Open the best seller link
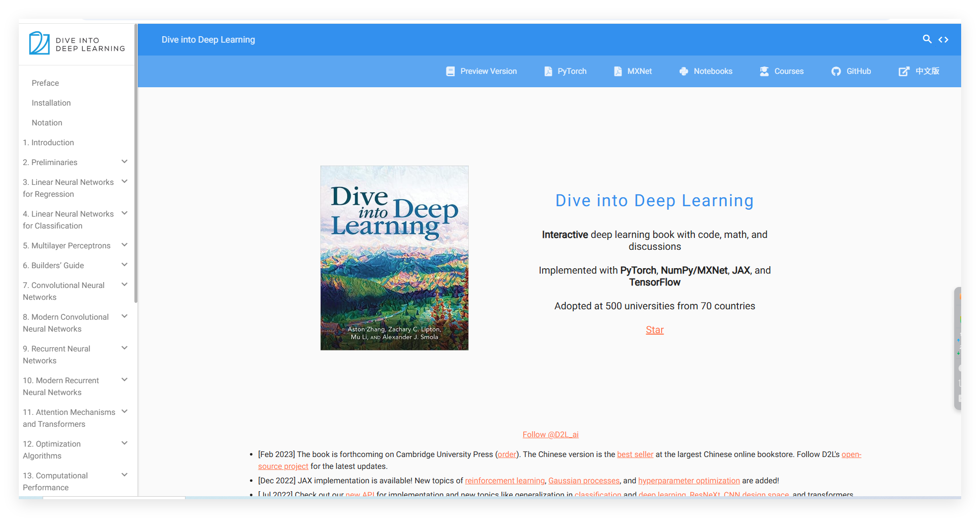This screenshot has width=980, height=518. tap(635, 454)
